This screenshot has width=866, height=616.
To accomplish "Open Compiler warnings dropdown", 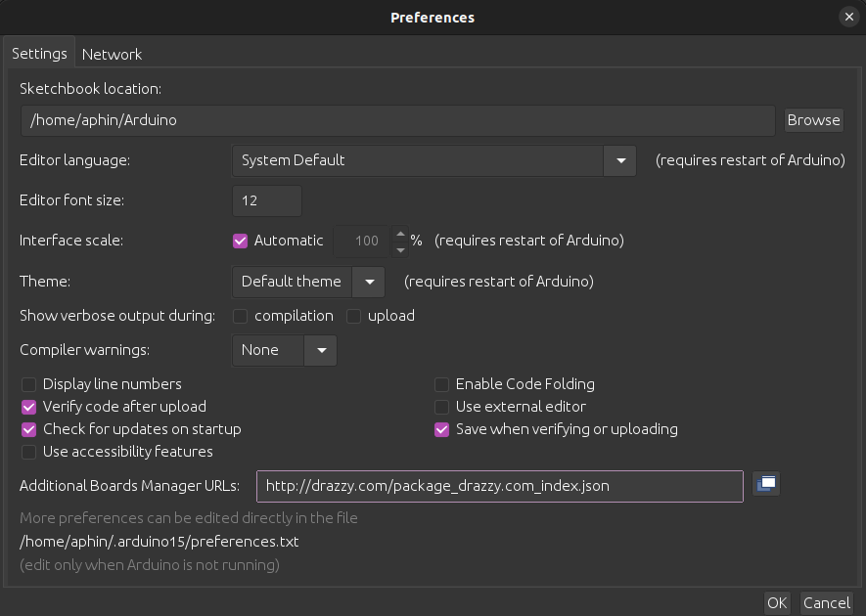I will [x=320, y=350].
